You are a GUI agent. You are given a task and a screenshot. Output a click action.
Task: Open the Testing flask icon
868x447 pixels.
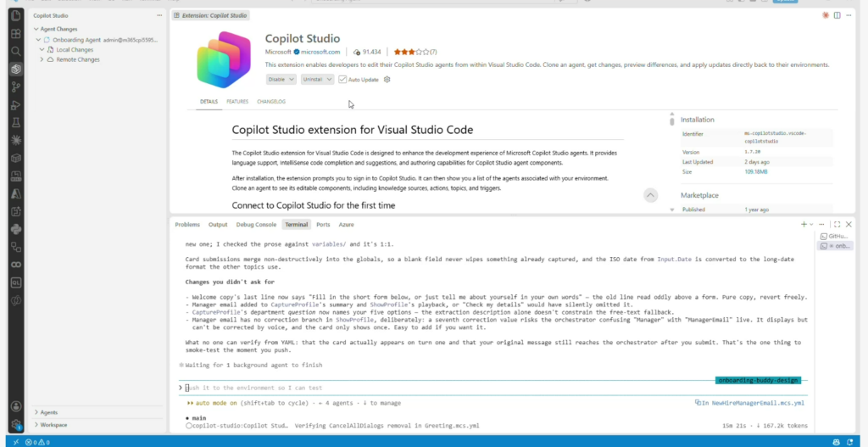click(x=16, y=122)
